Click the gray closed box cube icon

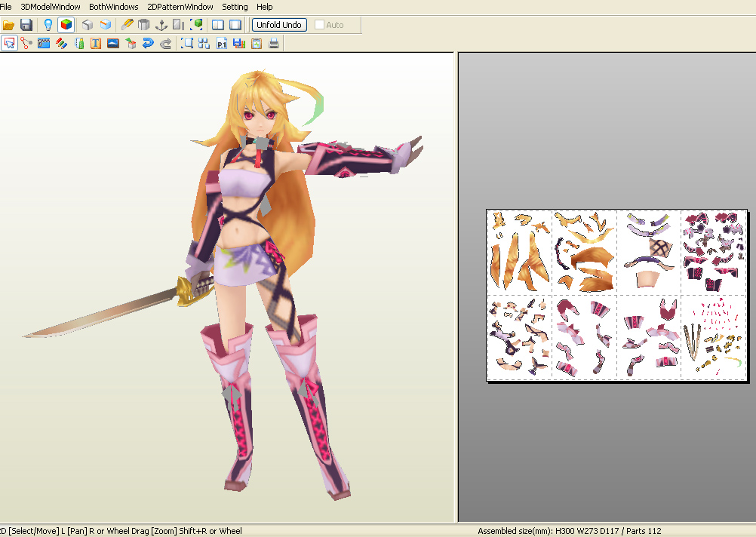coord(88,25)
